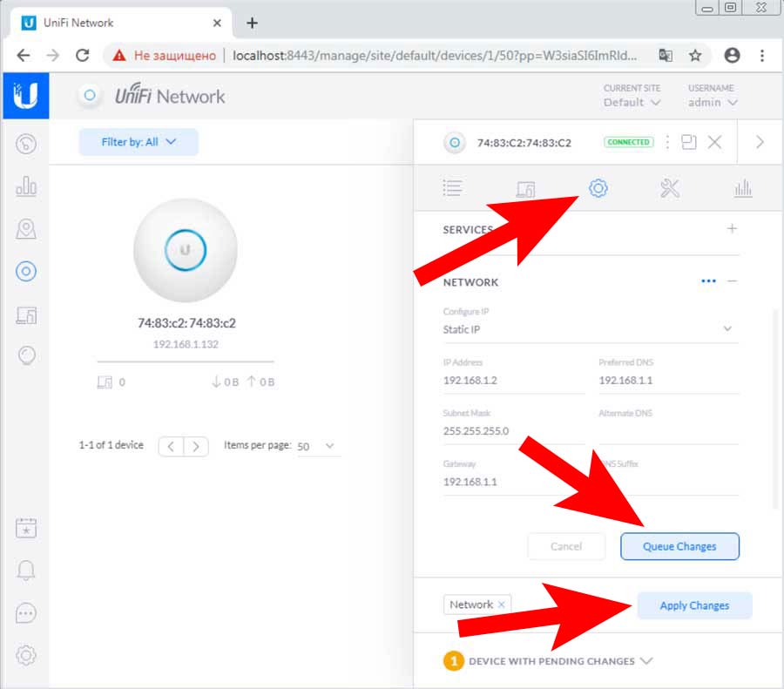The height and width of the screenshot is (689, 784).
Task: Click the Cancel button
Action: tap(566, 546)
